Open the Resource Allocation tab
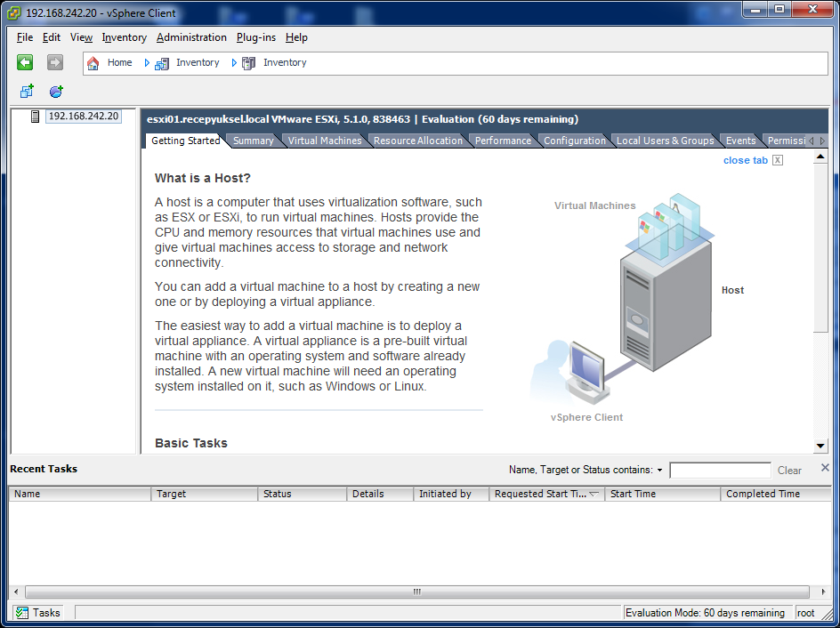Viewport: 840px width, 628px height. click(418, 141)
